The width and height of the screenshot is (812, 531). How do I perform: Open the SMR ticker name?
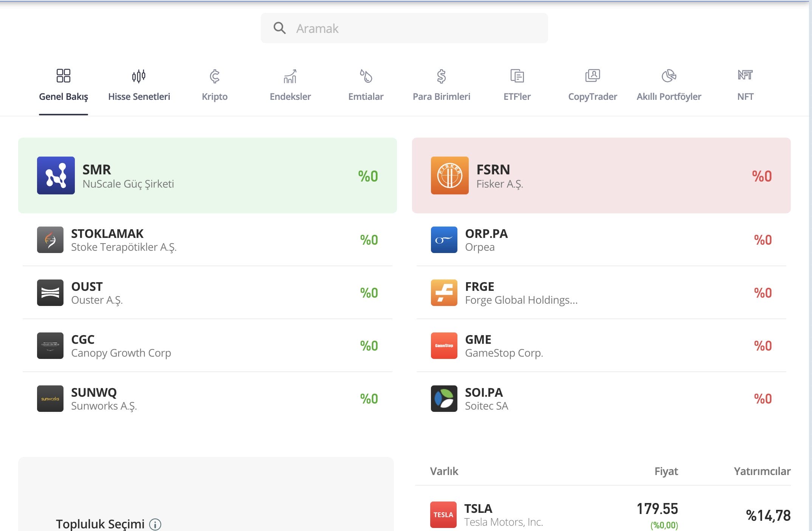tap(97, 169)
